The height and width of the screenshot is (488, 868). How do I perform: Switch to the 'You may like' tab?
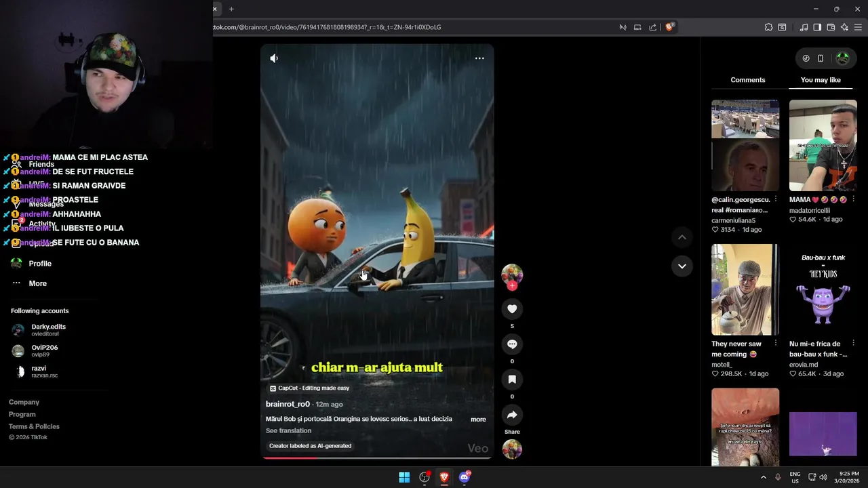821,80
